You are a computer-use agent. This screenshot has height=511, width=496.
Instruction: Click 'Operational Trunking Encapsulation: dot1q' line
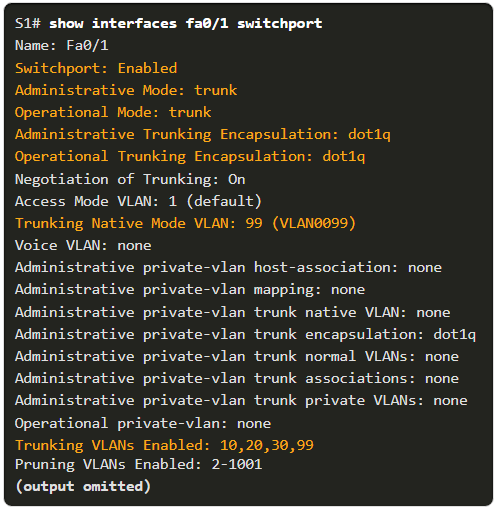190,157
